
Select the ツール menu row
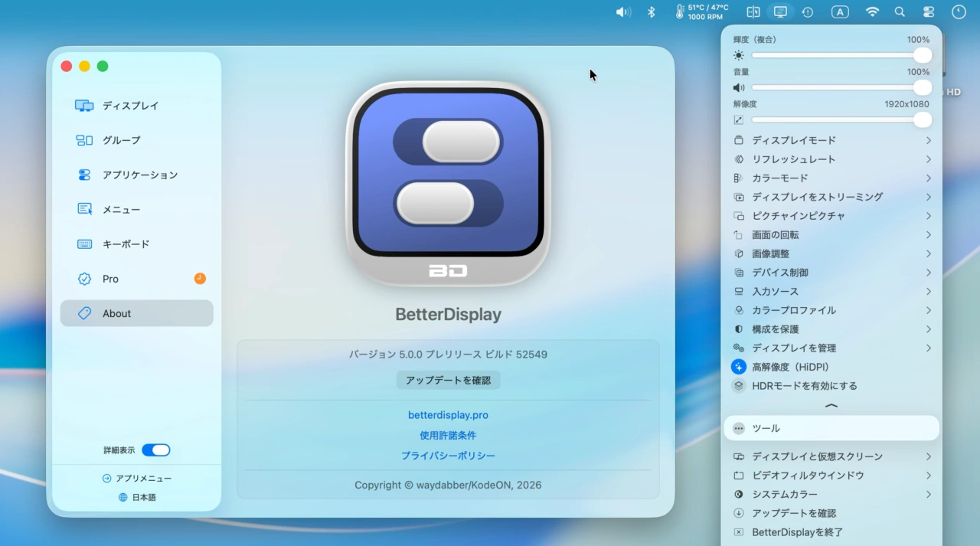point(831,428)
